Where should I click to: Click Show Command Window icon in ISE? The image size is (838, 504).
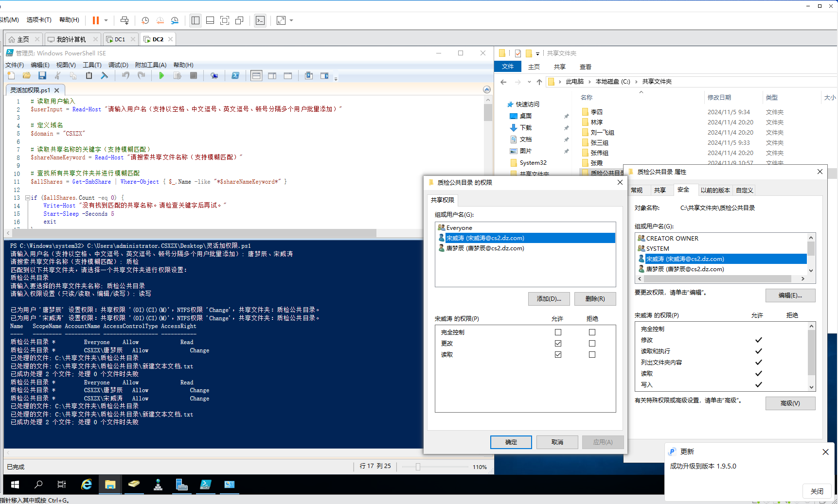(309, 76)
